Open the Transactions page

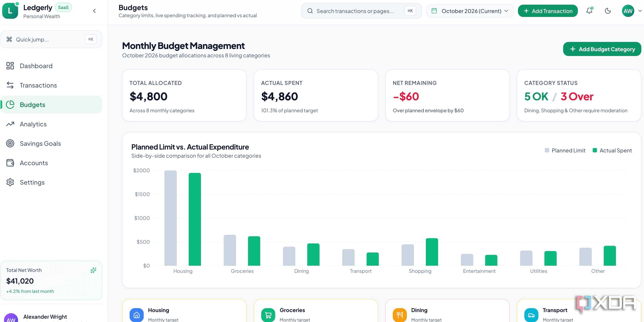pos(51,85)
